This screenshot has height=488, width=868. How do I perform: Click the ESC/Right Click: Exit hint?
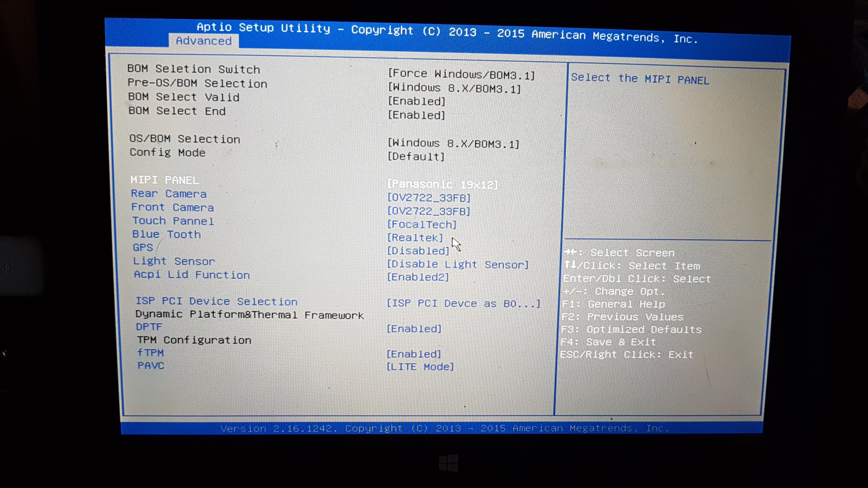pyautogui.click(x=626, y=355)
